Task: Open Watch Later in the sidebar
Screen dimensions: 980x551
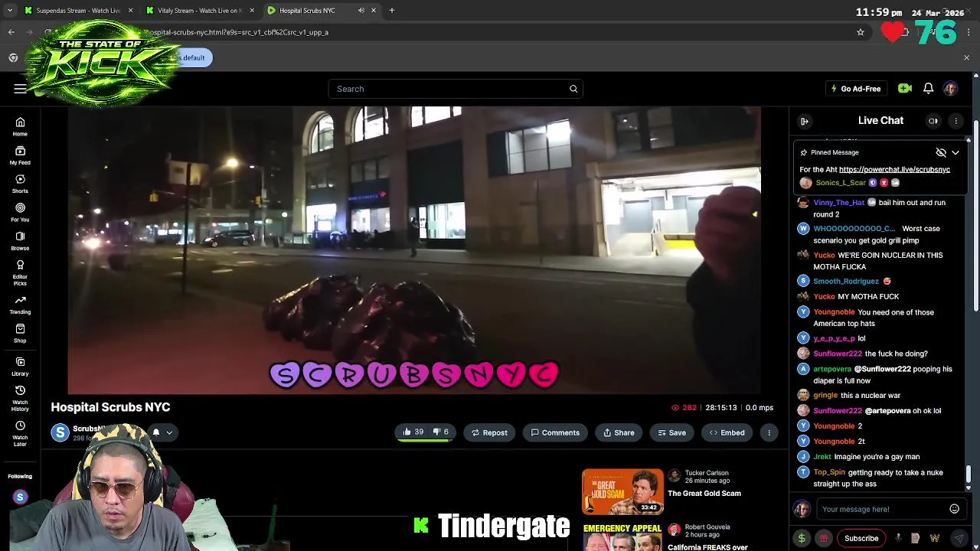Action: (x=20, y=434)
